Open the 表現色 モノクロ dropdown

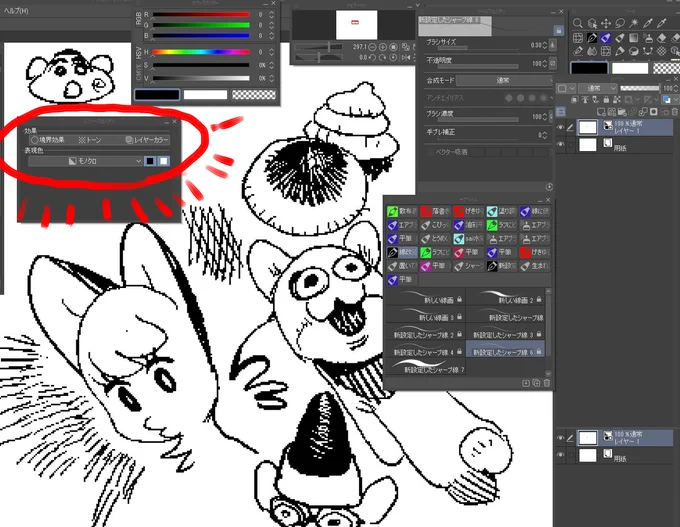85,161
